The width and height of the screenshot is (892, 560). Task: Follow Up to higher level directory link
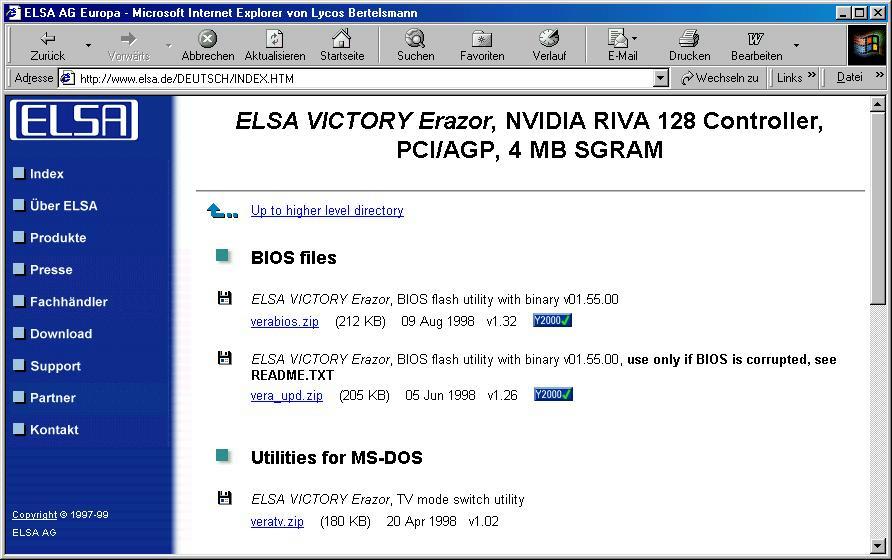pyautogui.click(x=327, y=211)
